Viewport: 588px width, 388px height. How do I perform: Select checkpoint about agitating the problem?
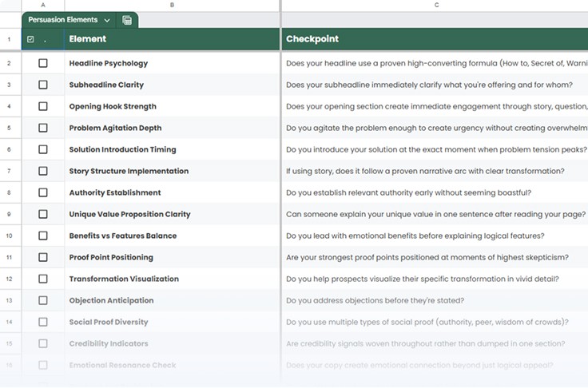[435, 128]
